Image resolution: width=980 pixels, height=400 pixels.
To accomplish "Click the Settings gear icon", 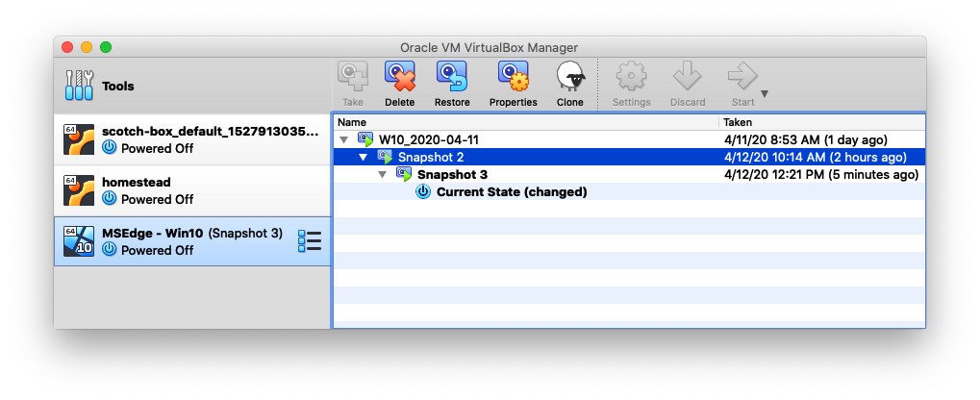I will click(631, 76).
